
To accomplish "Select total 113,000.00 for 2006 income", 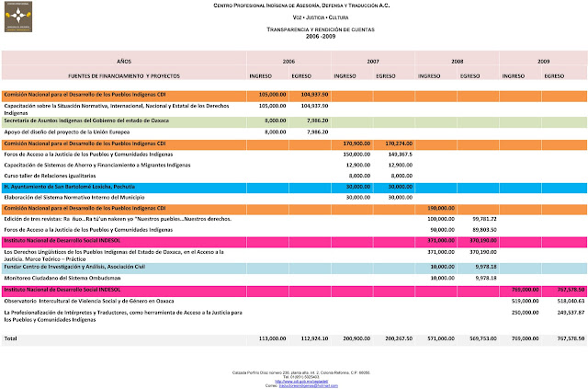I will tap(272, 338).
